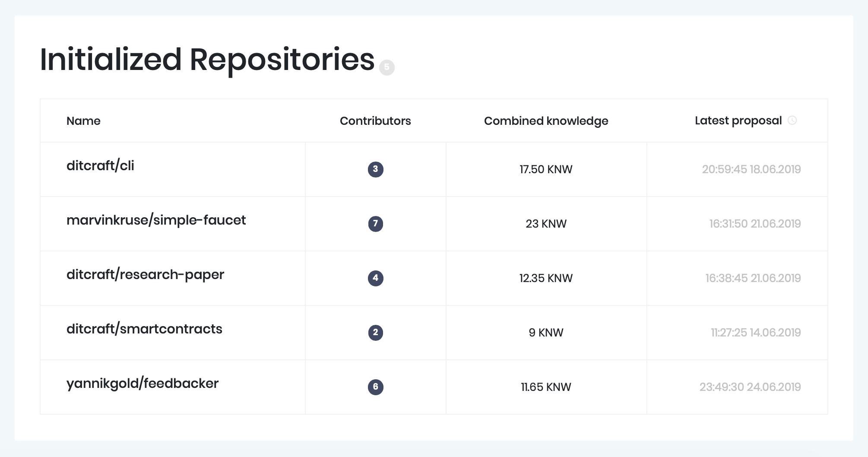Select the 23 KNW value
868x457 pixels.
tap(546, 224)
